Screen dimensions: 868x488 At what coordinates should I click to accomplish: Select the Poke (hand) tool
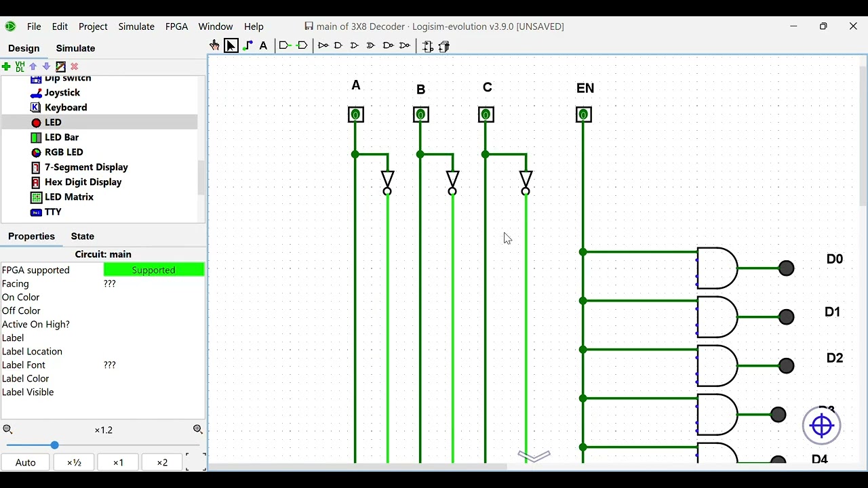(x=215, y=45)
